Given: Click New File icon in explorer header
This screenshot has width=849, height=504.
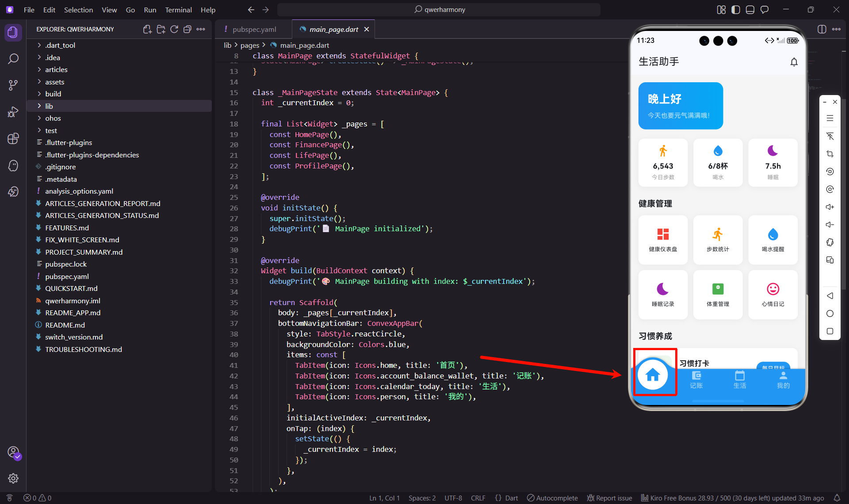Looking at the screenshot, I should point(147,29).
